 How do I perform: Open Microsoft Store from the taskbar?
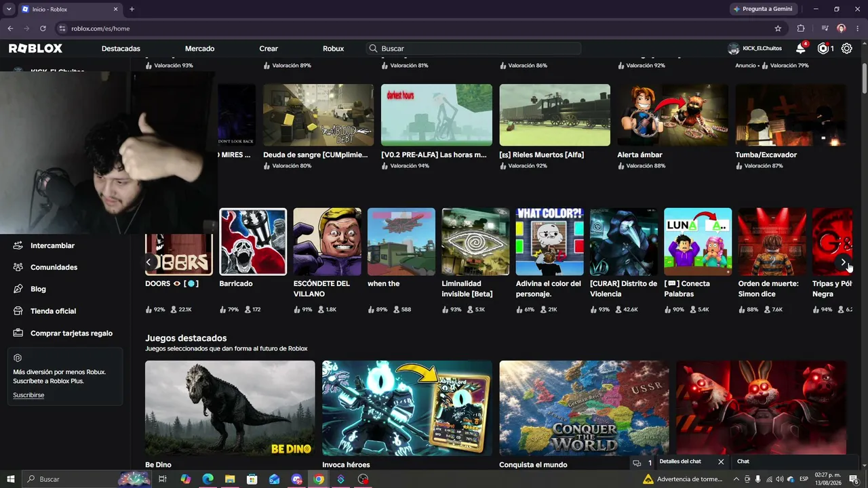252,479
